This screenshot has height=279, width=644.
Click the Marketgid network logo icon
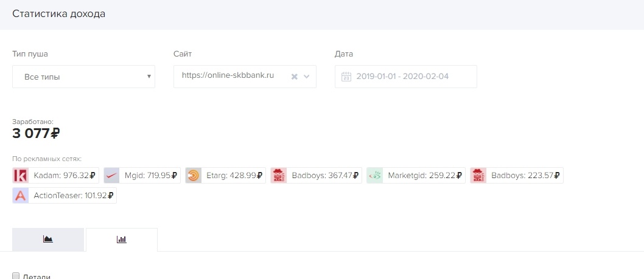[x=374, y=175]
